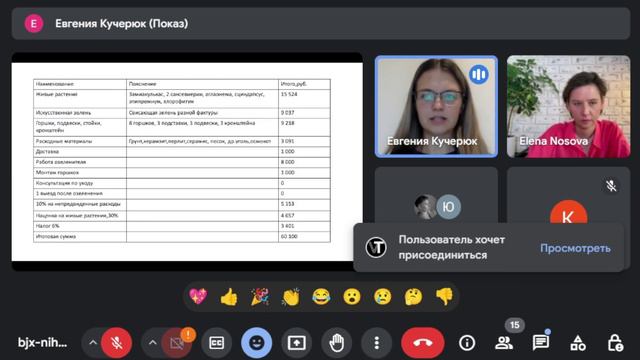Select Elena Nosova video tile

click(x=569, y=107)
